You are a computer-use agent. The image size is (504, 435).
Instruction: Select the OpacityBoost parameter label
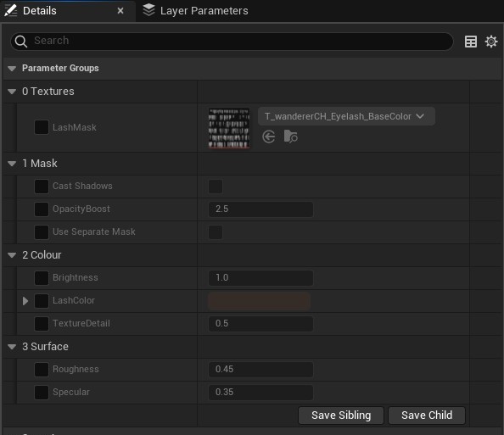(81, 209)
